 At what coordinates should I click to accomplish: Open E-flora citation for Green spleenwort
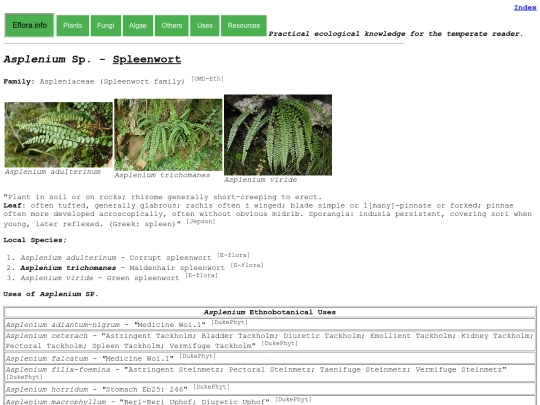tap(201, 276)
